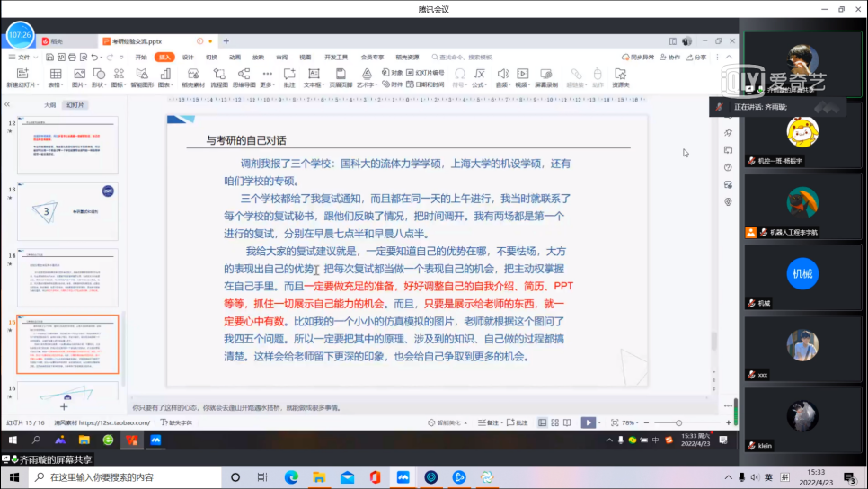Open Microsoft Edge from the taskbar

[x=291, y=476]
